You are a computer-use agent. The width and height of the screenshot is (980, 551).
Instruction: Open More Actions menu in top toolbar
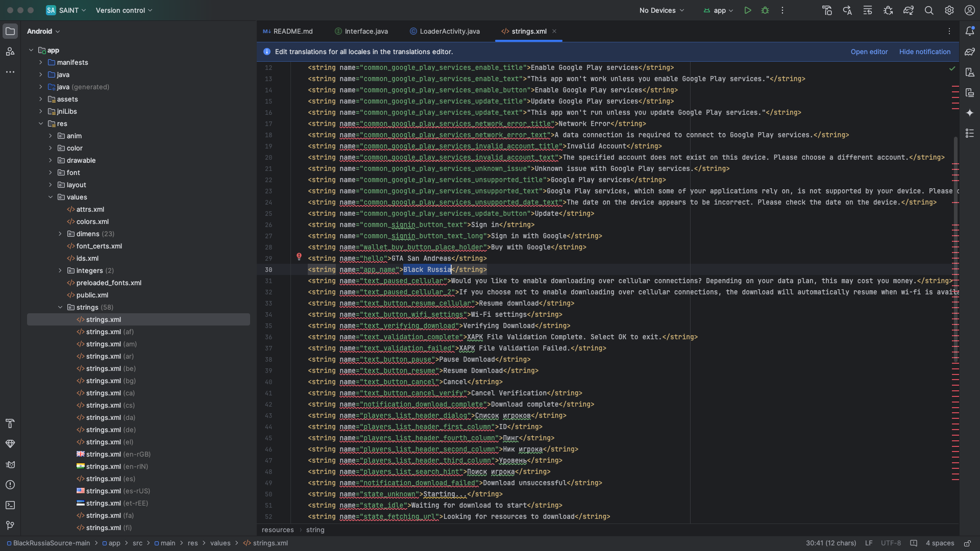[782, 10]
